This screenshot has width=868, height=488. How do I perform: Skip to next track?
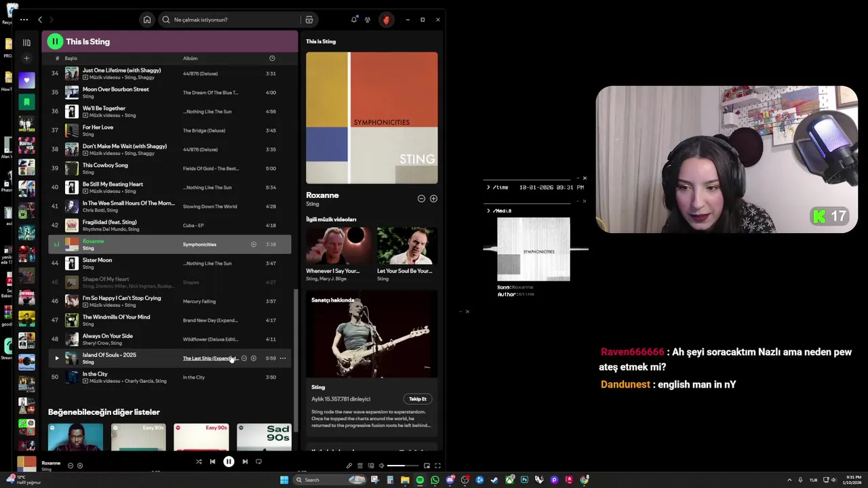245,462
